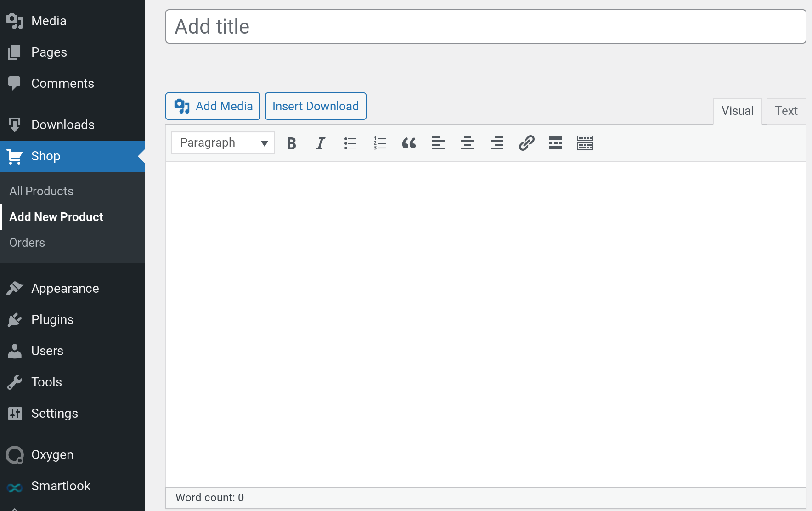Open All Products in the Shop submenu
812x511 pixels.
[x=41, y=191]
